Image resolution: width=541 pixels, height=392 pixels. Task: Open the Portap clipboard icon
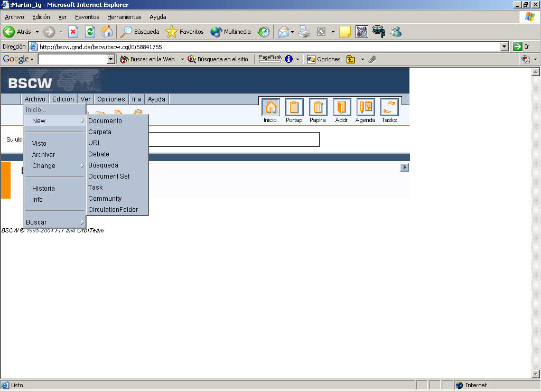[294, 107]
